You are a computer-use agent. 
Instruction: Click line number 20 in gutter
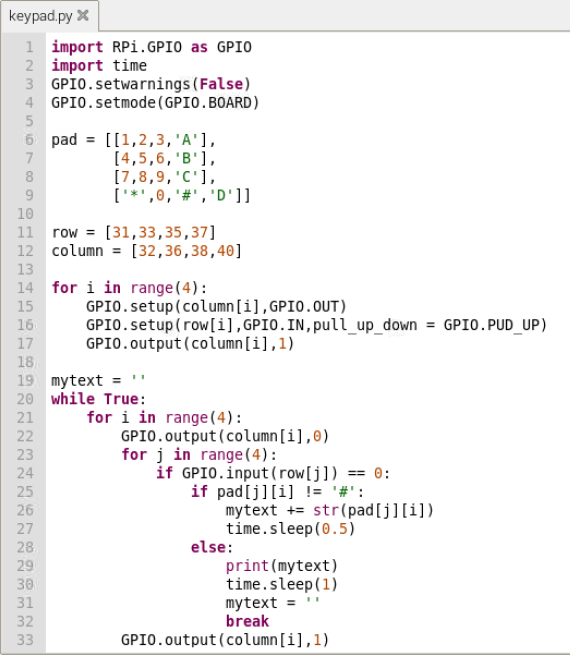(25, 399)
